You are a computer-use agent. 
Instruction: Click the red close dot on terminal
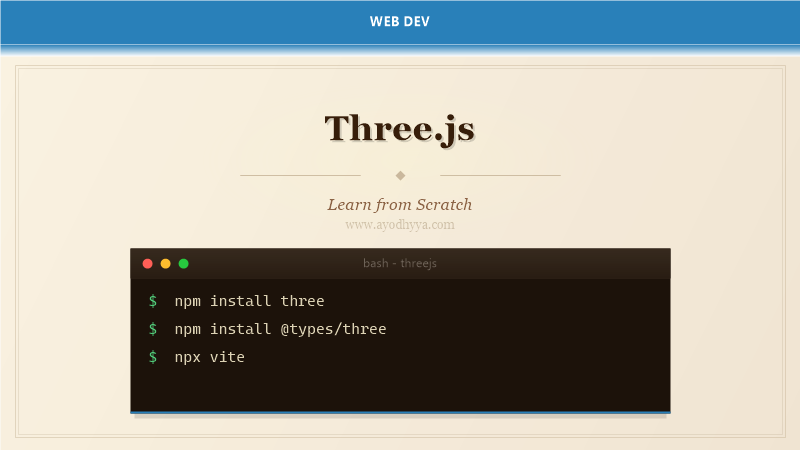click(x=147, y=264)
